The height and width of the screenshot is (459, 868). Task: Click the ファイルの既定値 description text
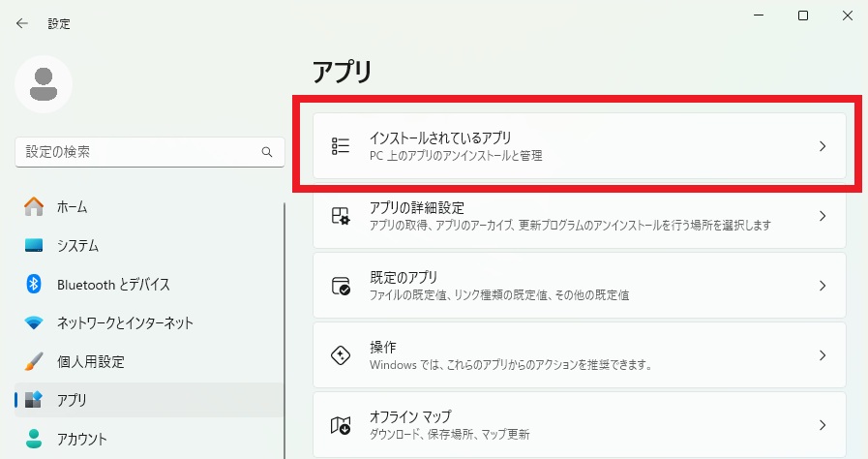(x=499, y=295)
